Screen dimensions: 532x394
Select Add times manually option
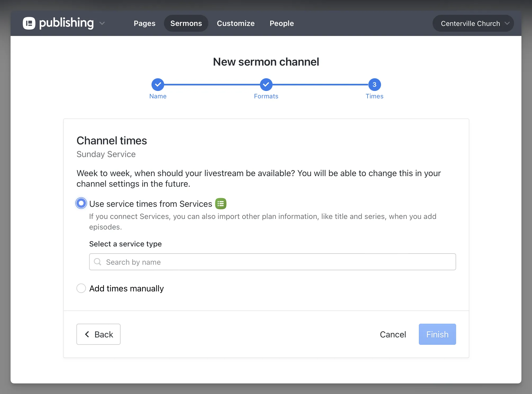click(81, 288)
